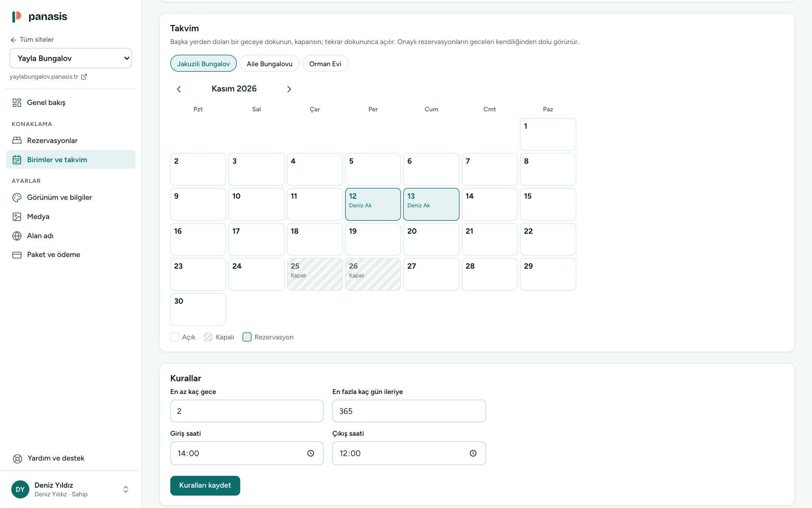812x508 pixels.
Task: Click the Rezervasyonlar bed icon
Action: [x=17, y=141]
